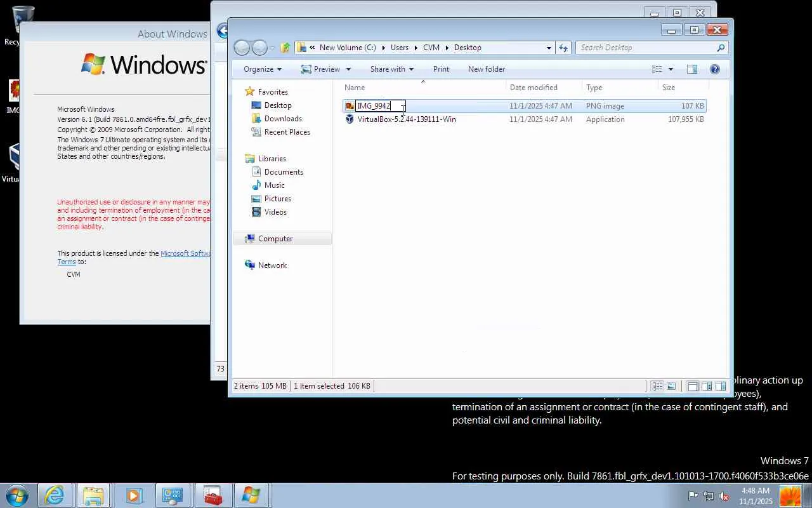The width and height of the screenshot is (812, 508).
Task: Open Recent Places in the sidebar
Action: click(x=287, y=132)
